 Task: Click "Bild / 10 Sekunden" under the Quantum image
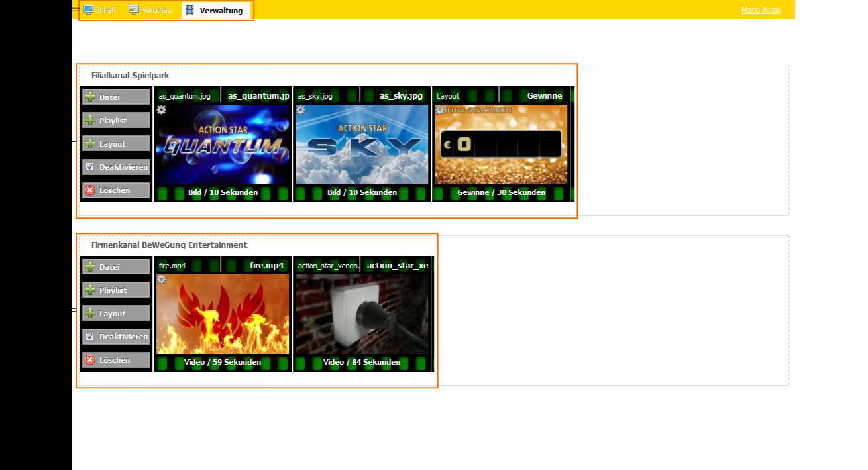pos(223,193)
